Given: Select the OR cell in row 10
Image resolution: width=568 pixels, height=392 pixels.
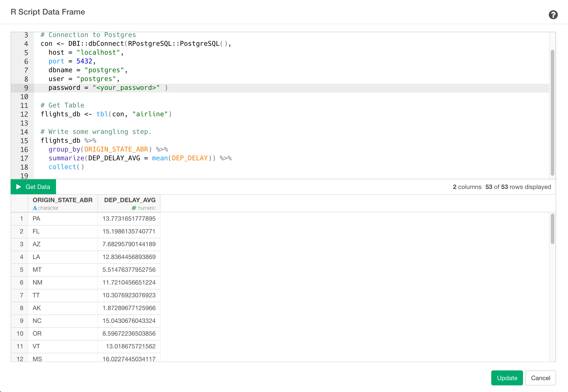Looking at the screenshot, I should 63,334.
